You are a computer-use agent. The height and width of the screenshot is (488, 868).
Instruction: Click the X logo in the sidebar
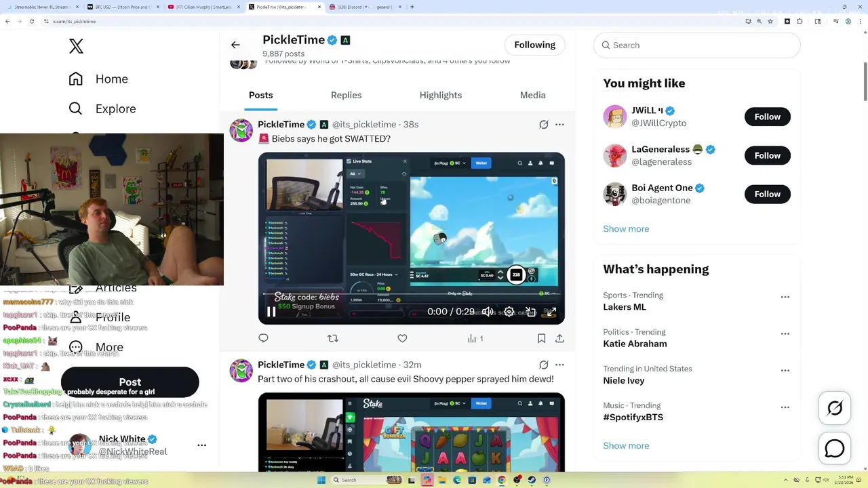click(x=76, y=46)
